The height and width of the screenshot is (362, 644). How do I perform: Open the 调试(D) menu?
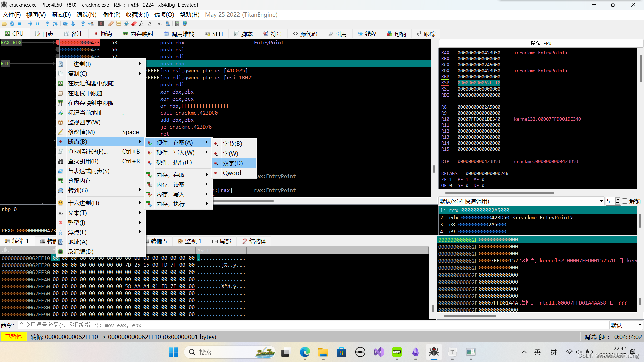(x=60, y=15)
